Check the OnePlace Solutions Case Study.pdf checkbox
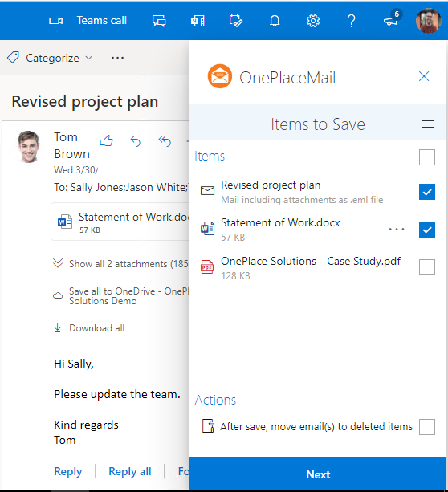Viewport: 448px width, 492px height. pos(427,267)
